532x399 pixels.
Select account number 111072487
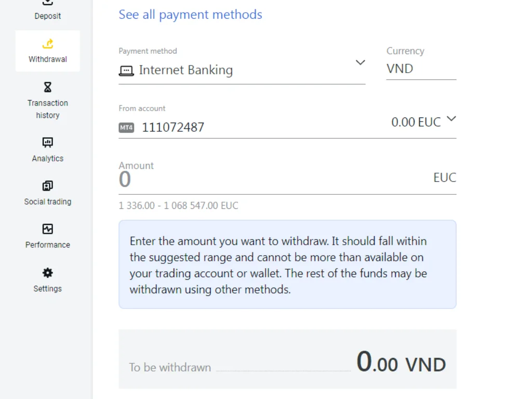pyautogui.click(x=173, y=127)
